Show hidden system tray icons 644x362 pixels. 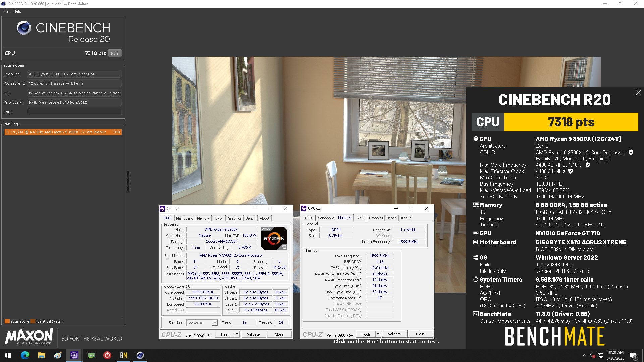584,355
